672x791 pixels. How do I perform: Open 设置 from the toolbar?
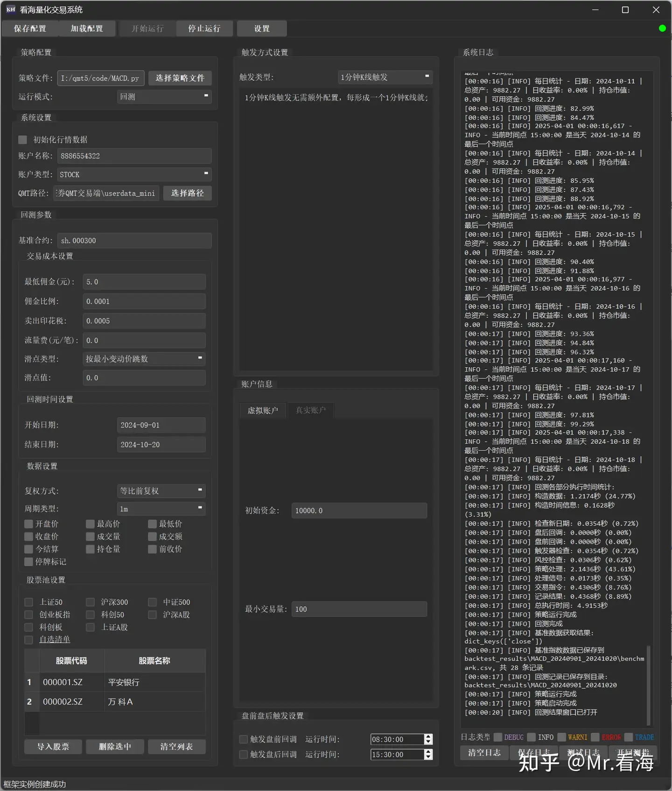point(262,28)
